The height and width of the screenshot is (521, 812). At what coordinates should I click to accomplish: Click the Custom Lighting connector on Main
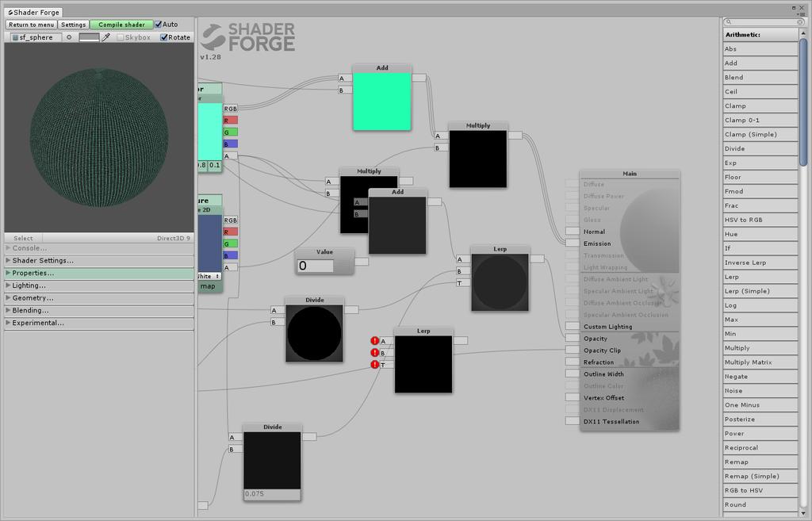573,326
